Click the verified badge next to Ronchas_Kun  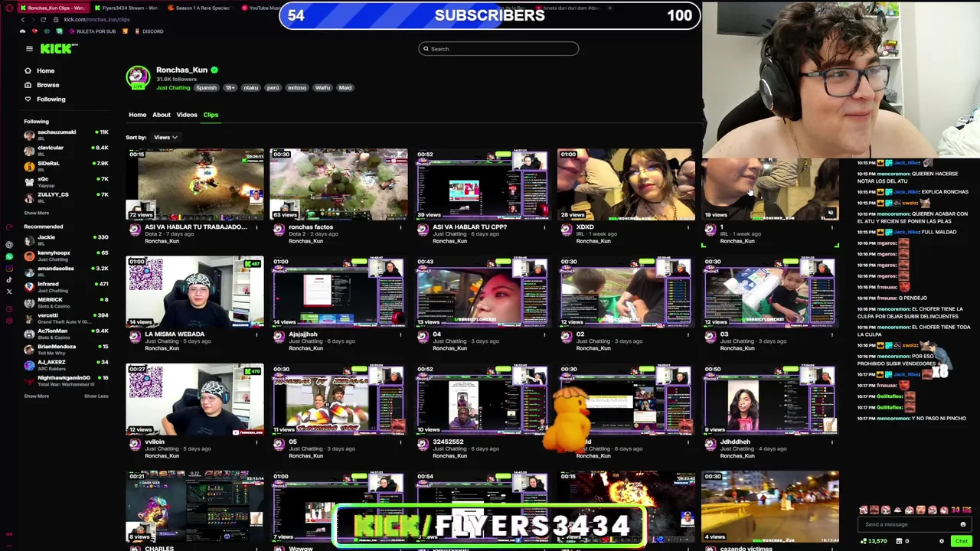pyautogui.click(x=214, y=70)
